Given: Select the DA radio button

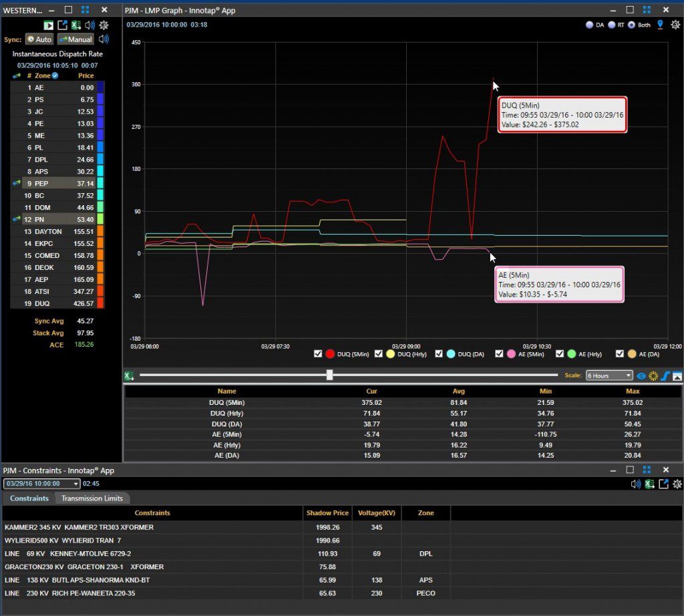Looking at the screenshot, I should [589, 25].
